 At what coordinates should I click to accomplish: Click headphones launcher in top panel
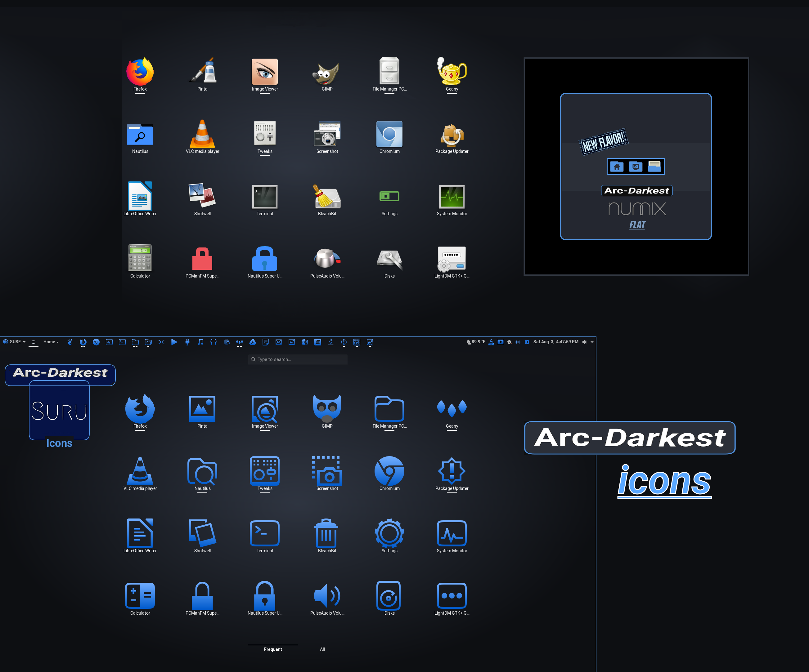pyautogui.click(x=213, y=342)
